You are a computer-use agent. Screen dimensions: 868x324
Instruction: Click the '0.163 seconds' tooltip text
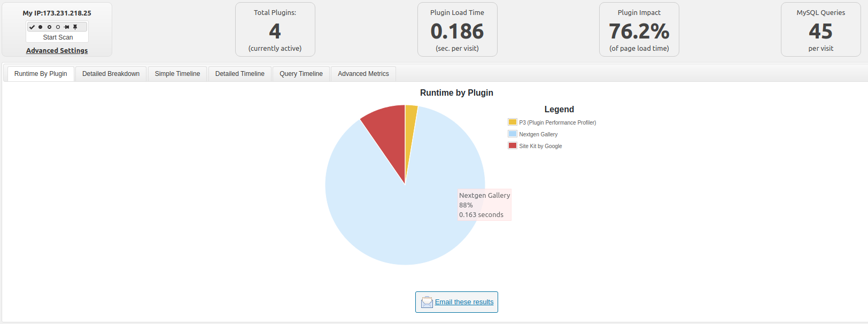point(481,214)
